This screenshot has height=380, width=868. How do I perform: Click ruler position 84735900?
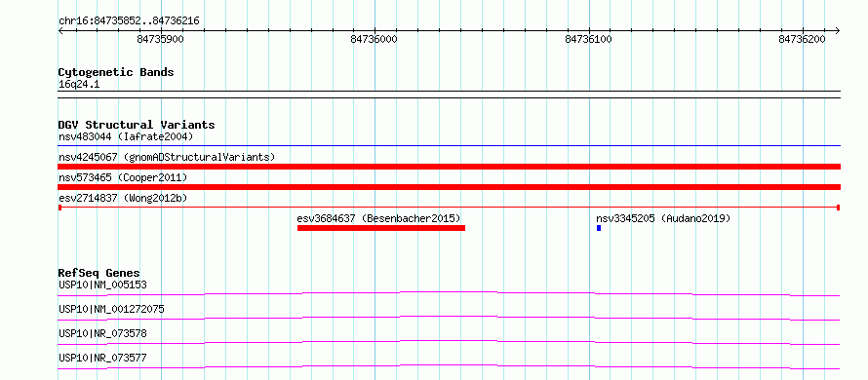(x=161, y=39)
